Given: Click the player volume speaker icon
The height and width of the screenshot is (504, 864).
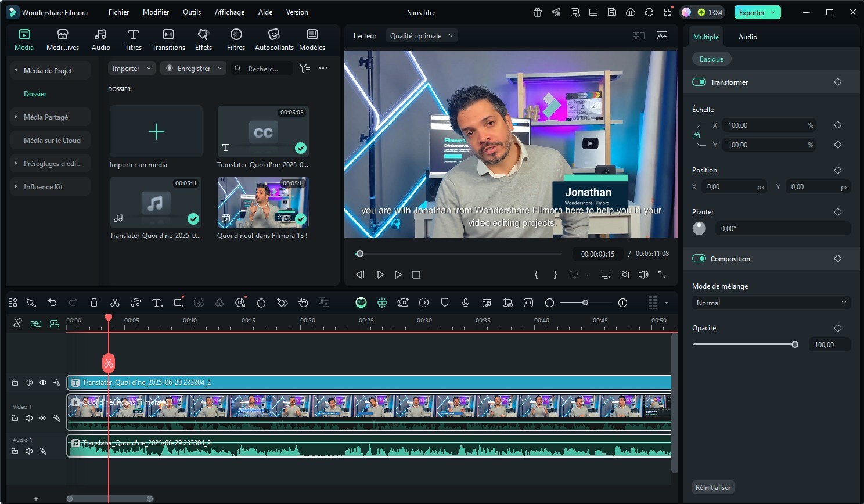Looking at the screenshot, I should click(643, 275).
